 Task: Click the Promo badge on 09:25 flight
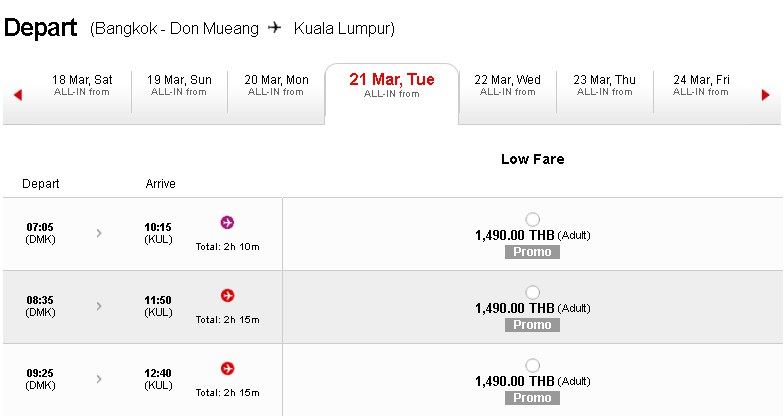click(x=532, y=398)
